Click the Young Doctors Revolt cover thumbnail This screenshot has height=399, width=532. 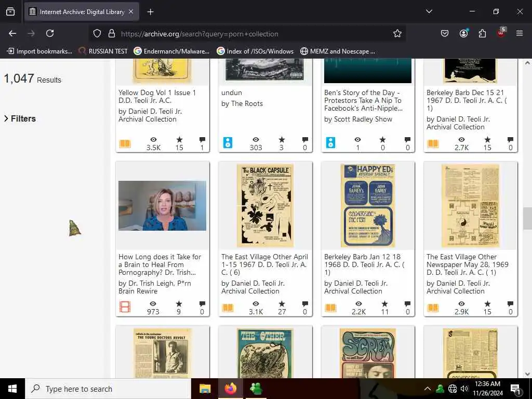(163, 353)
